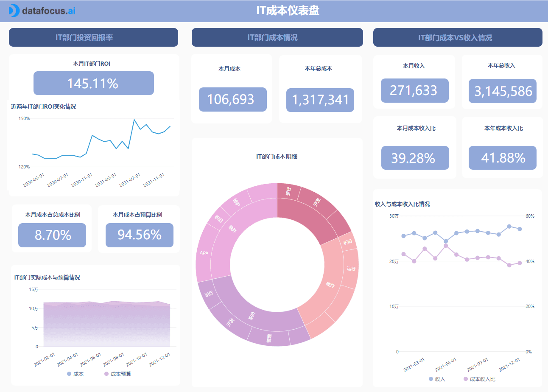Click the 271,633 monthly income value
Image resolution: width=548 pixels, height=392 pixels.
click(x=415, y=90)
